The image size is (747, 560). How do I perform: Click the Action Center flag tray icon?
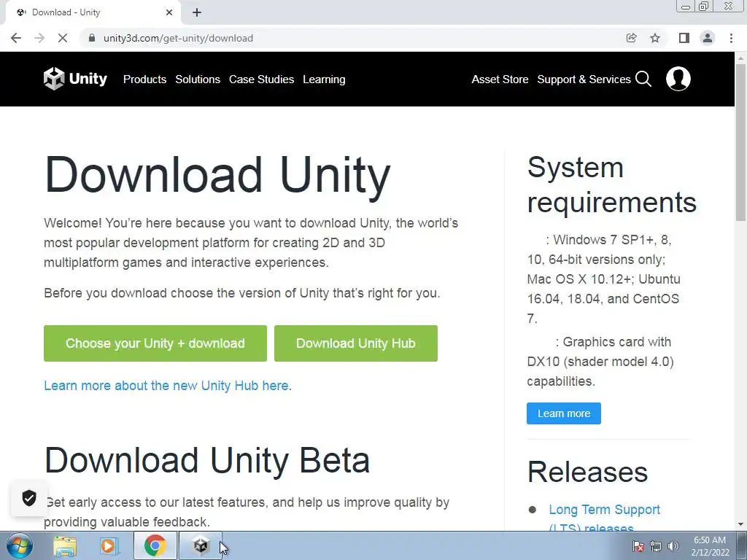tap(638, 547)
